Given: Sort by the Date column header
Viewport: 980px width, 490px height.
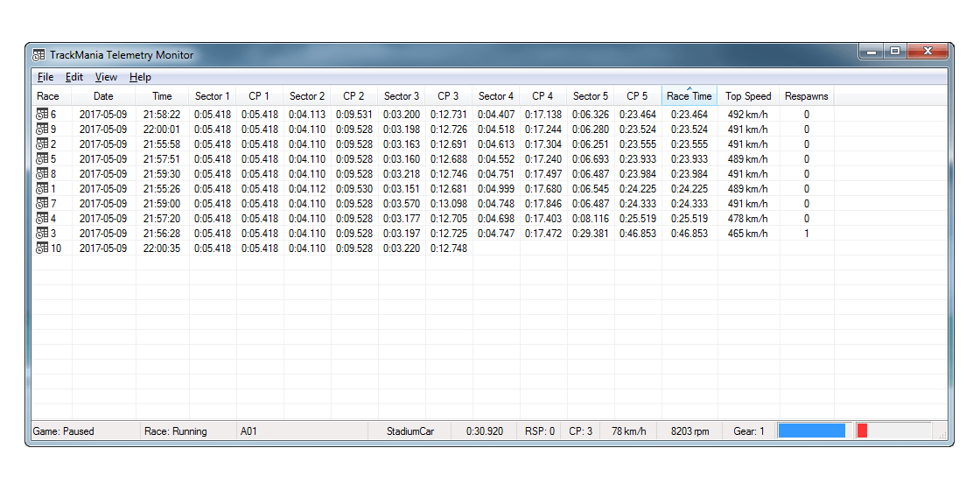Looking at the screenshot, I should click(103, 96).
